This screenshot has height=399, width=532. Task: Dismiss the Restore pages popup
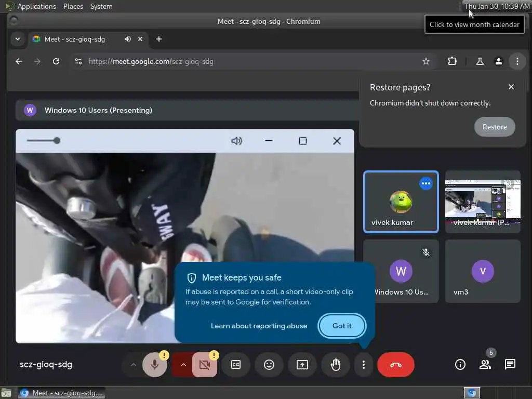point(511,87)
